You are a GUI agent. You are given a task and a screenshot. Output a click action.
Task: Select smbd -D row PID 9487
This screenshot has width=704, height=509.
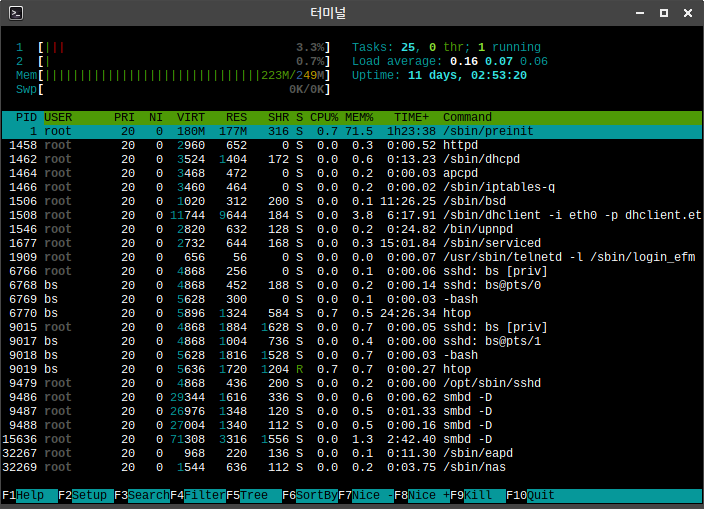[x=352, y=411]
